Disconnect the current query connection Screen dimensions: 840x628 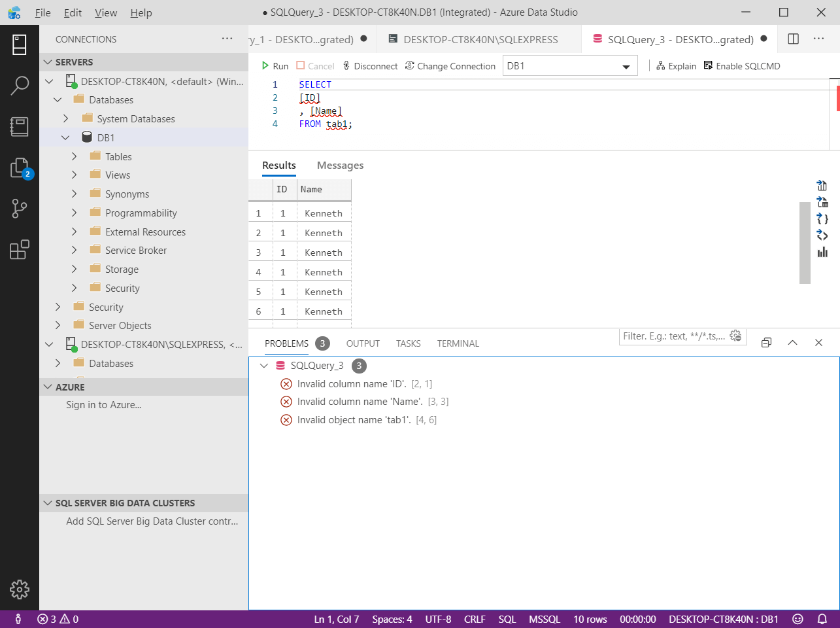coord(370,66)
